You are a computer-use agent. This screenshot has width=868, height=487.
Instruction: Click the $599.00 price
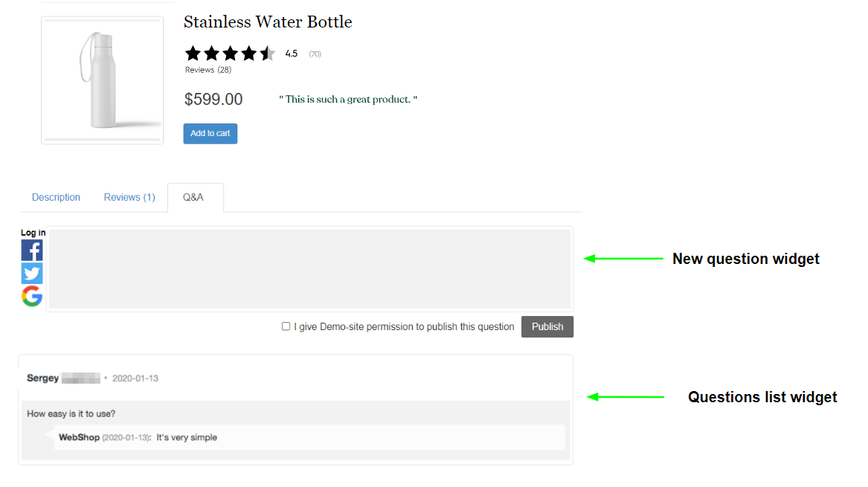213,100
